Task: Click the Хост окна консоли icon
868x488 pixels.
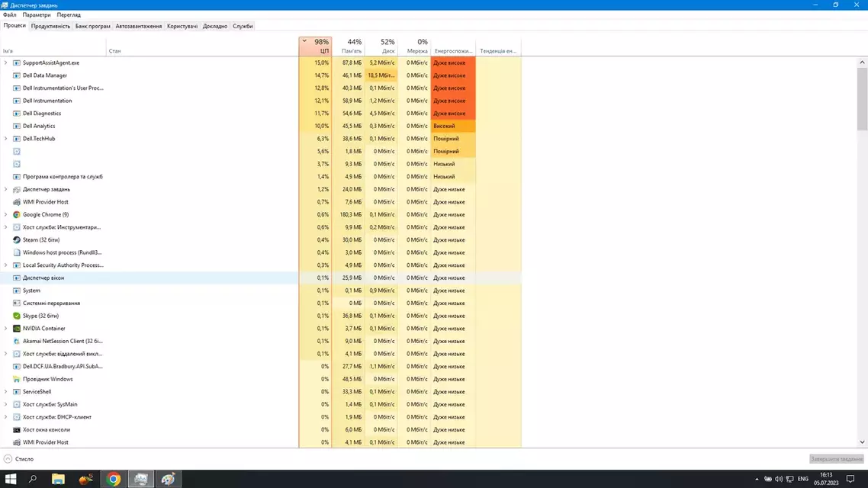Action: [x=17, y=430]
